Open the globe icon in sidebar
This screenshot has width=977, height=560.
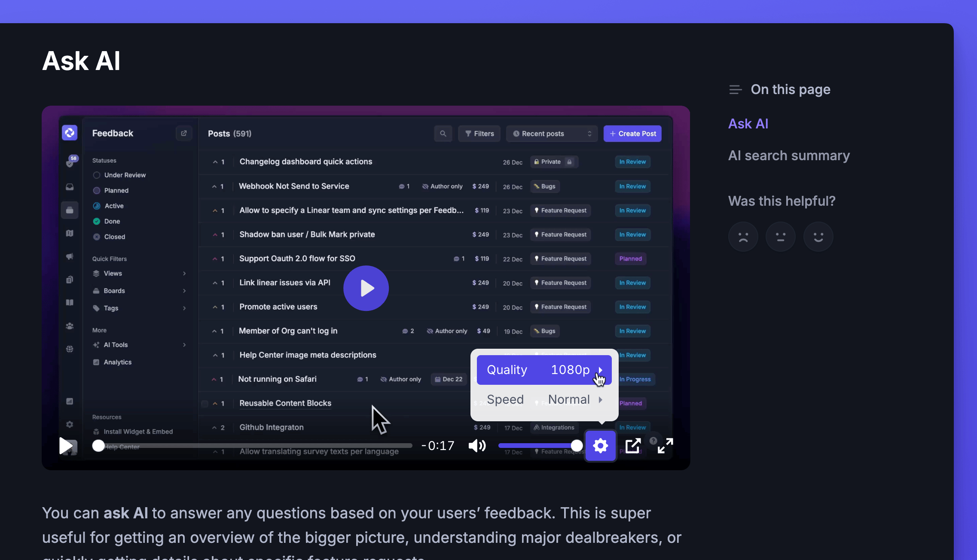coord(70,349)
